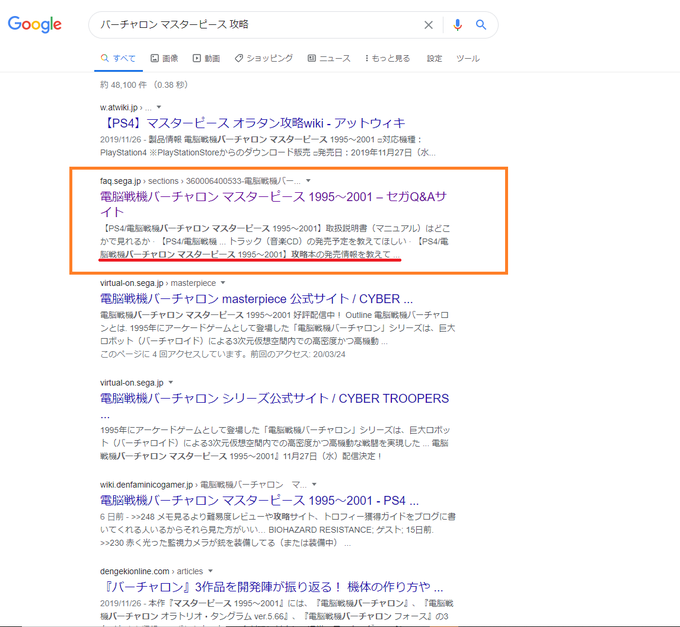680x627 pixels.
Task: Select the すべて tab
Action: (118, 58)
